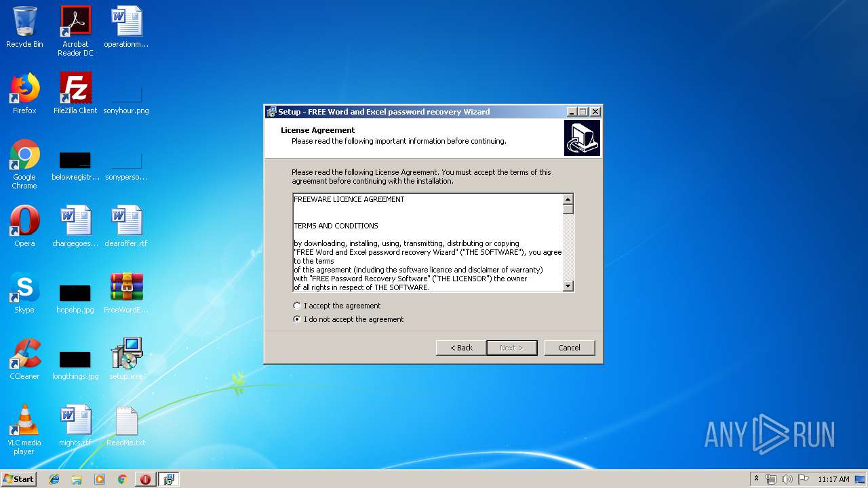Show hidden system tray icons
868x488 pixels.
pos(756,479)
